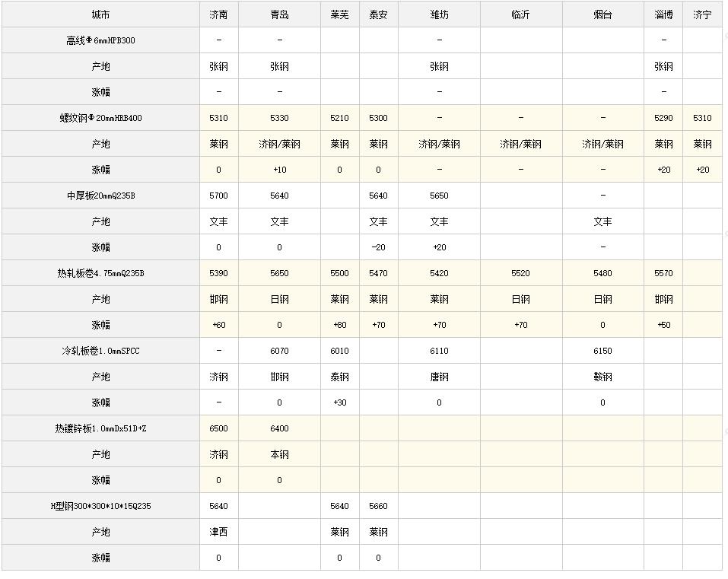The height and width of the screenshot is (579, 728).
Task: Click the H型钢300*300*10*15Q235 row label
Action: coord(100,506)
